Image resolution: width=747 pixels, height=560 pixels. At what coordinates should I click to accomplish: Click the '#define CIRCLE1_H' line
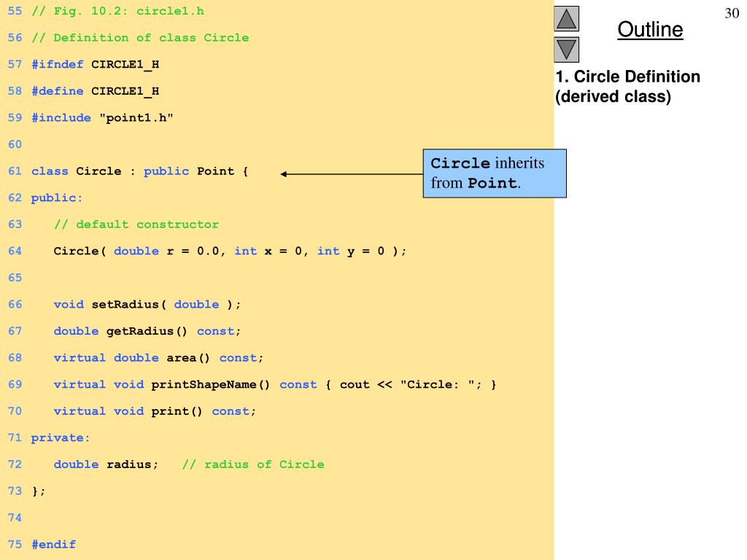coord(96,91)
